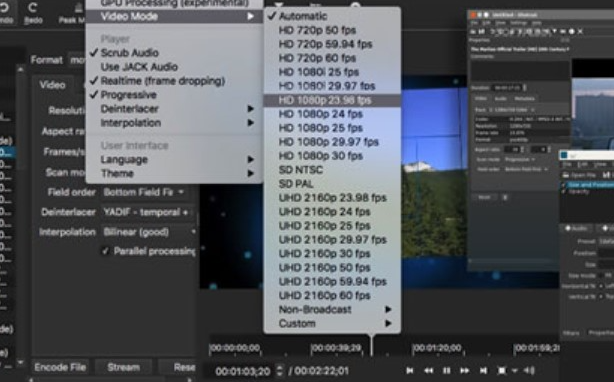This screenshot has height=382, width=614.
Task: Select UHD 2160p 30 fps mode
Action: 332,254
